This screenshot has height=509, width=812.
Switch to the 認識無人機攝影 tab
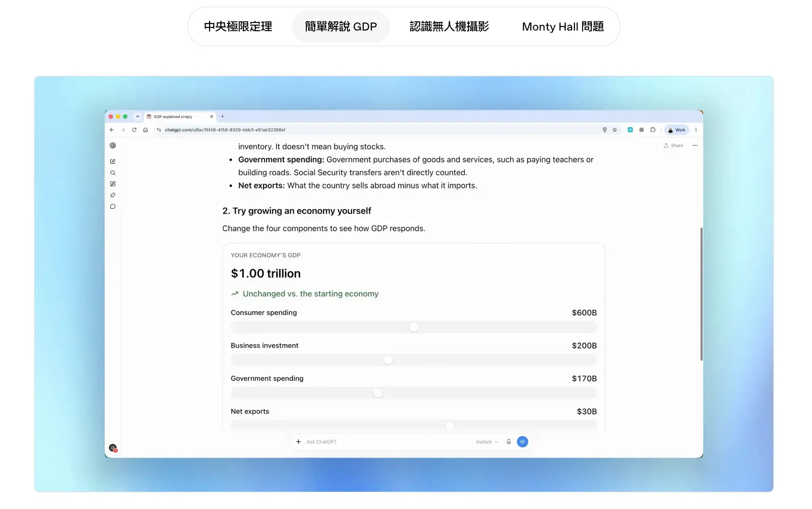(449, 26)
